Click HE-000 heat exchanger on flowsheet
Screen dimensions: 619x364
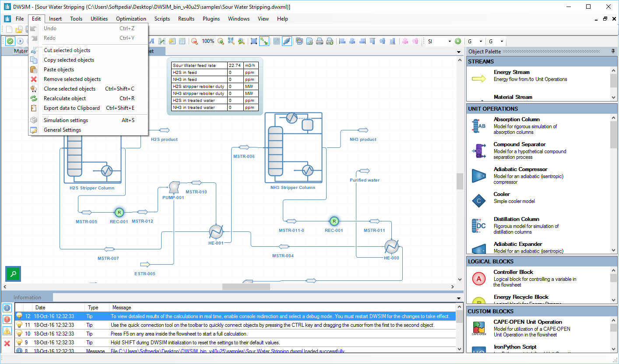tap(392, 247)
